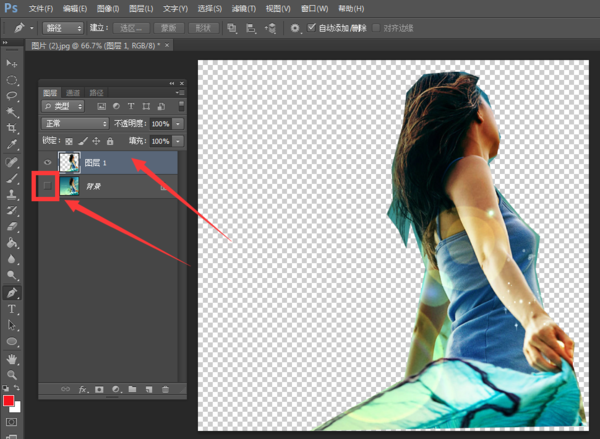Filter for pixel layers
600x439 pixels.
point(101,106)
